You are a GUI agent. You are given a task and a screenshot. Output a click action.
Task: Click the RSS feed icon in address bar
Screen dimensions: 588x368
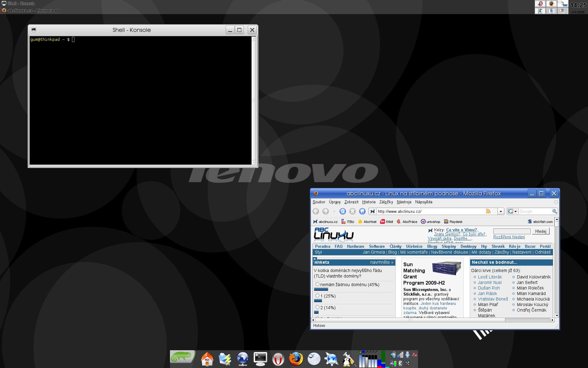click(x=488, y=211)
